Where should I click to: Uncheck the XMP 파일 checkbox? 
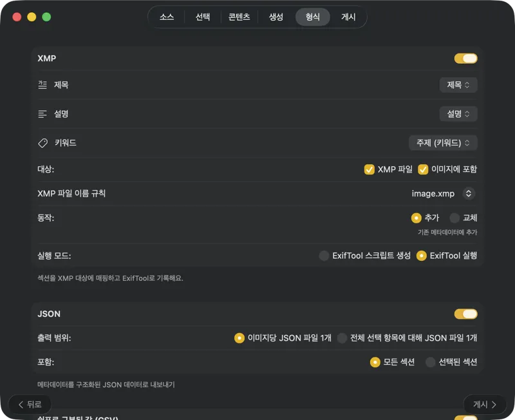tap(370, 169)
